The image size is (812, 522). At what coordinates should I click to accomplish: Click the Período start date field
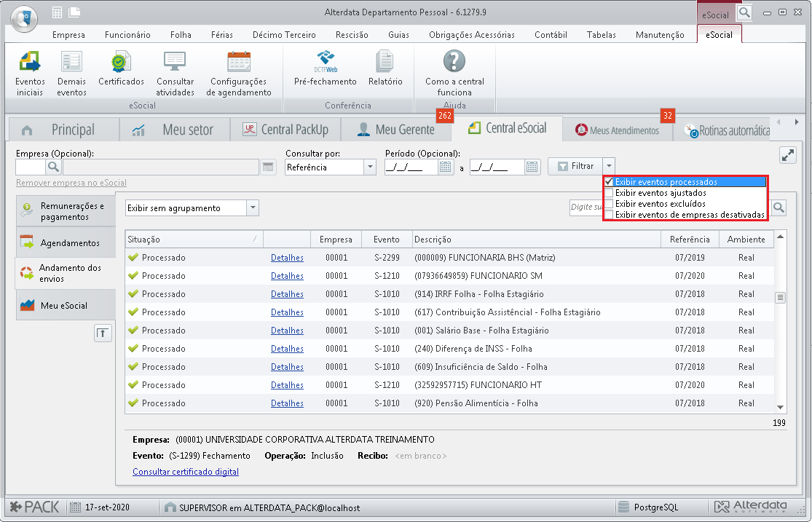tap(411, 167)
